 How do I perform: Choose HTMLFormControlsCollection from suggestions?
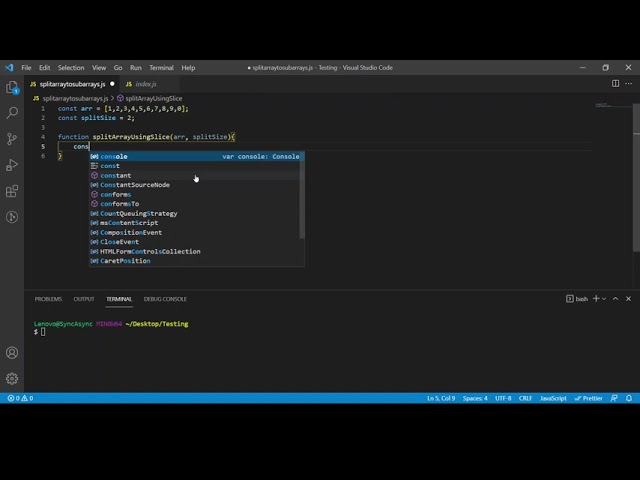click(x=195, y=251)
